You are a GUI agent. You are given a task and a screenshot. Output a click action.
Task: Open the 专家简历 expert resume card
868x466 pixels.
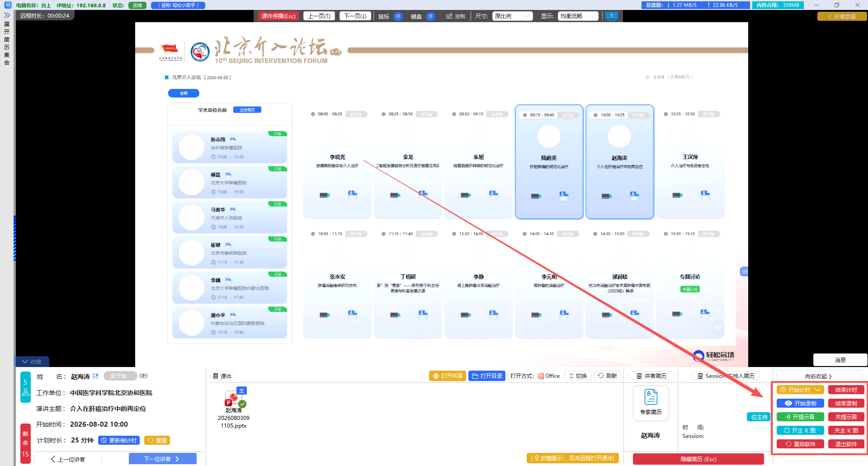[651, 403]
